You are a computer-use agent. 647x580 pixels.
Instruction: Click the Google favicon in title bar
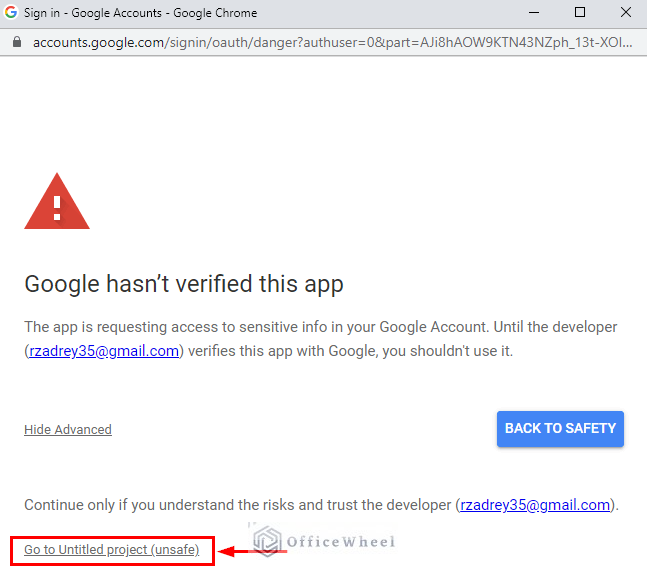pyautogui.click(x=12, y=13)
